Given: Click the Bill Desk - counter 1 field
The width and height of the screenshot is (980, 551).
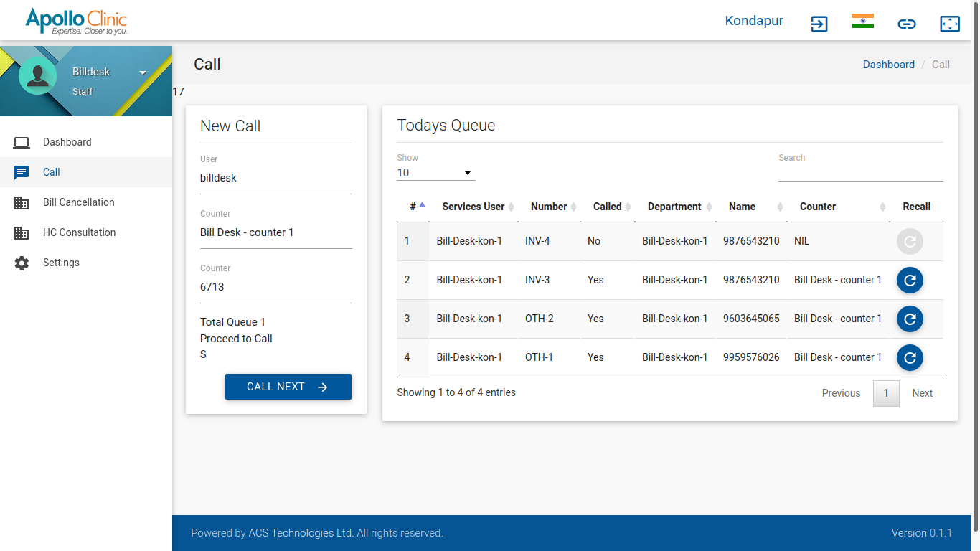Looking at the screenshot, I should (276, 232).
